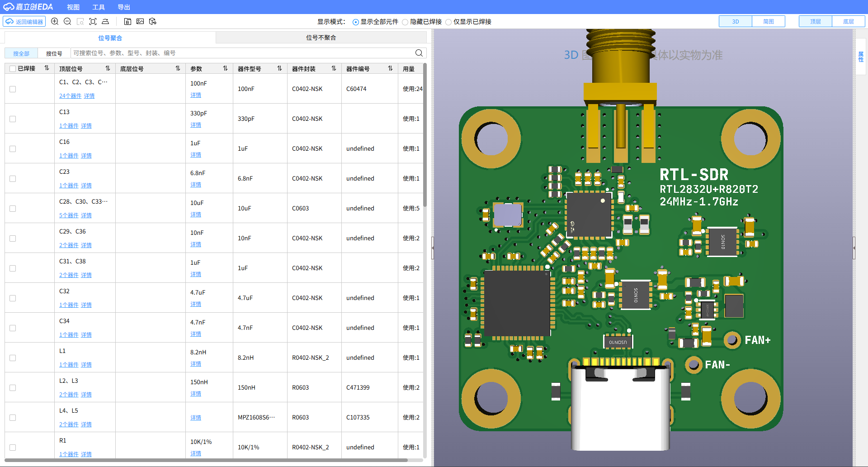Open 详情 under the 330pF parameter
This screenshot has height=467, width=868.
(196, 125)
